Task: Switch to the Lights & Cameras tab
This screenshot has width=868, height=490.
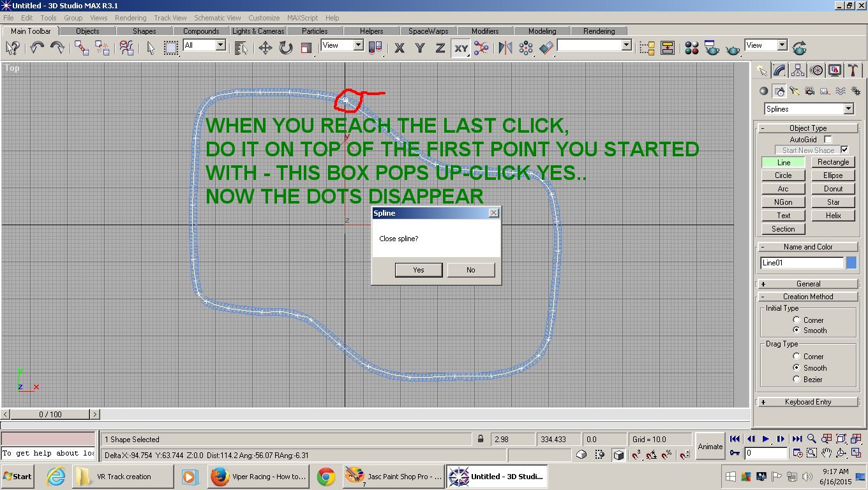Action: tap(258, 31)
